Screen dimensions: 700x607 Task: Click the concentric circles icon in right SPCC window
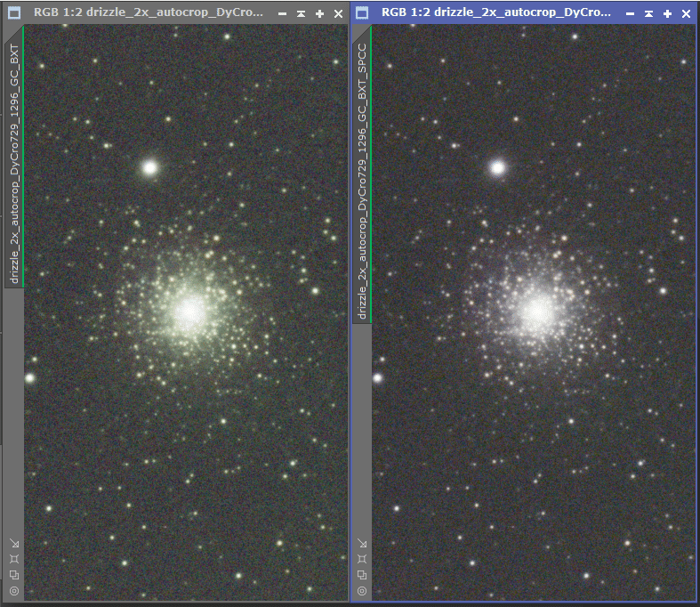click(x=362, y=591)
